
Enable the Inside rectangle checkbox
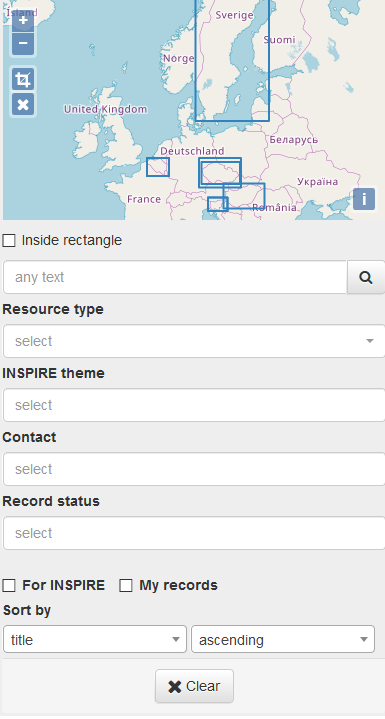(9, 240)
